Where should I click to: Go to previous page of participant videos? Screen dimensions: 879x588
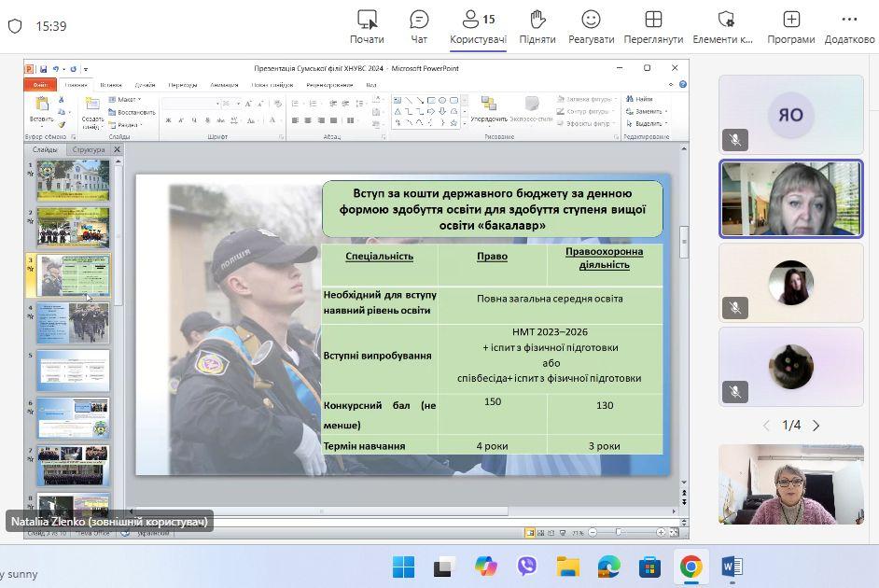pyautogui.click(x=766, y=426)
